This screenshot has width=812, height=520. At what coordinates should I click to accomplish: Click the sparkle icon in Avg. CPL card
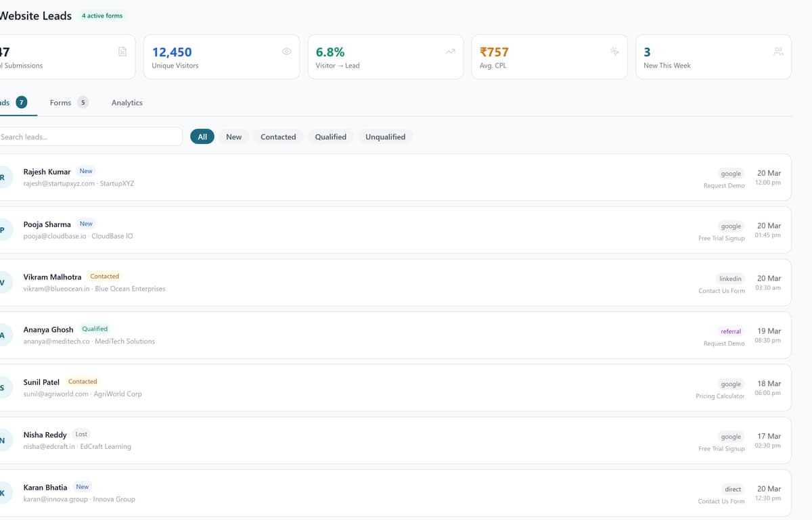(x=614, y=51)
